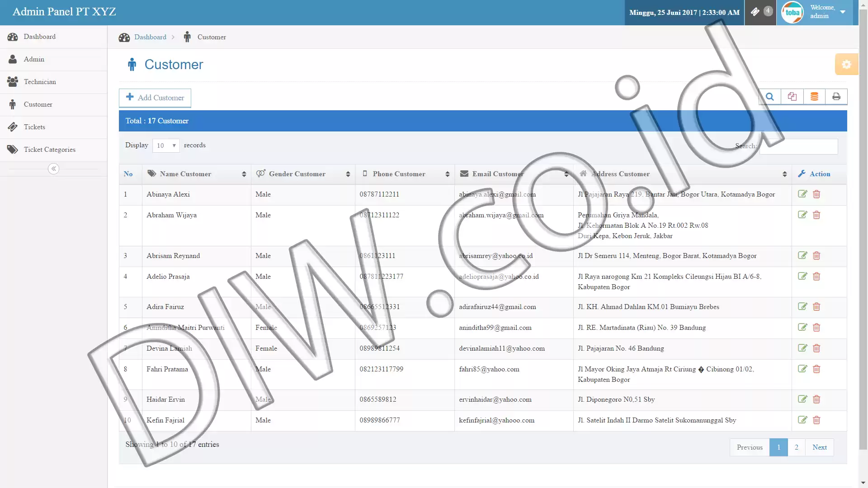Open Customer in the sidebar
This screenshot has width=868, height=488.
coord(53,104)
